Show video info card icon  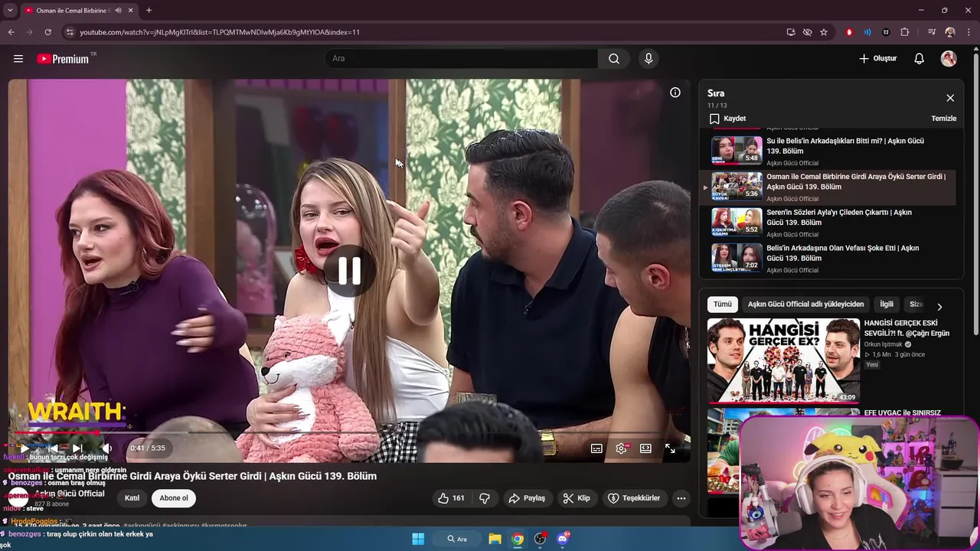pos(675,93)
